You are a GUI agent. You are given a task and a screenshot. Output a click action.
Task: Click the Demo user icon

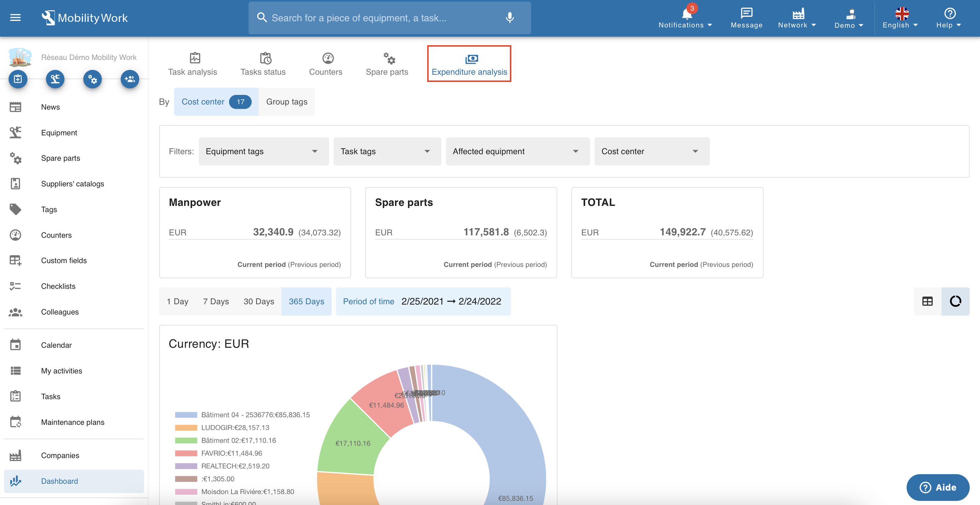(850, 14)
